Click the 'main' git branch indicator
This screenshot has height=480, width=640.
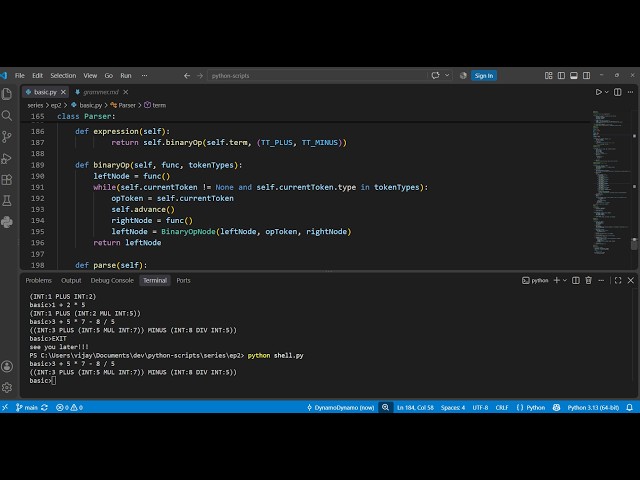tap(27, 407)
